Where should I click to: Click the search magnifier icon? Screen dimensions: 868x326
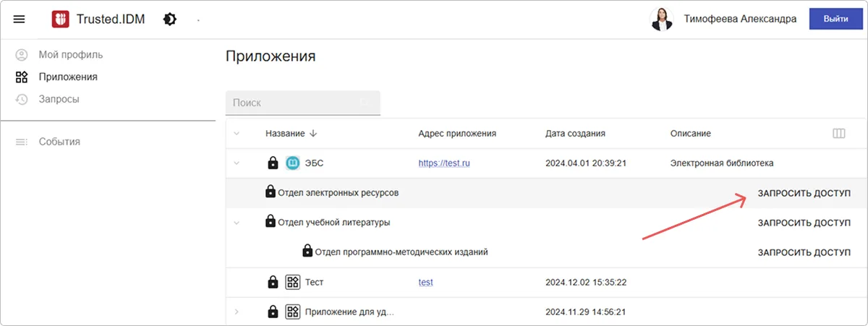point(365,103)
